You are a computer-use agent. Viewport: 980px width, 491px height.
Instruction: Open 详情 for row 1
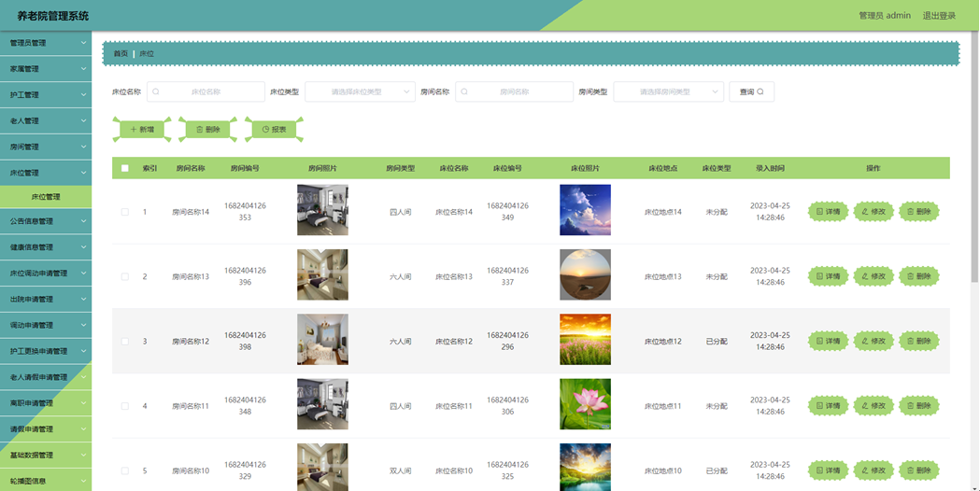coord(829,212)
